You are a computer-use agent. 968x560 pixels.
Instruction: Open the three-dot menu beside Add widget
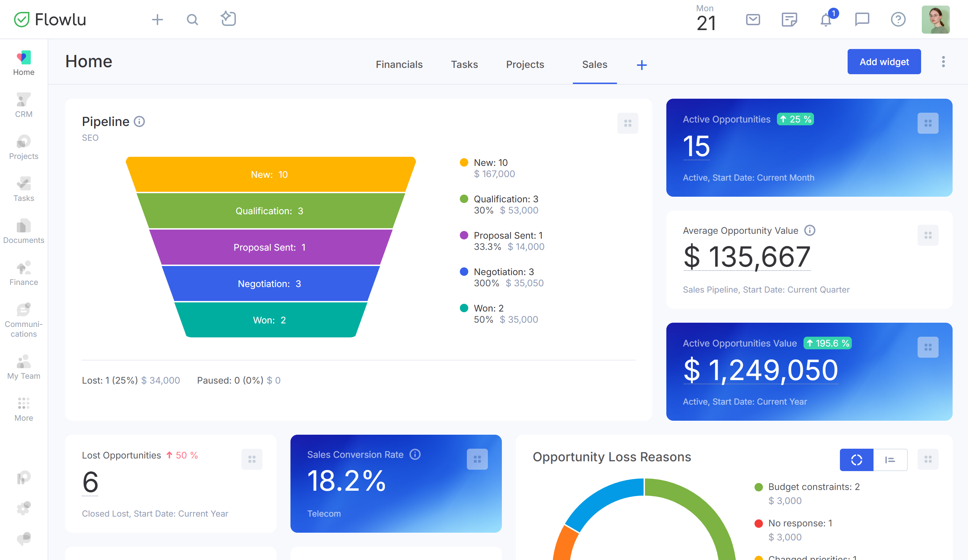[943, 62]
